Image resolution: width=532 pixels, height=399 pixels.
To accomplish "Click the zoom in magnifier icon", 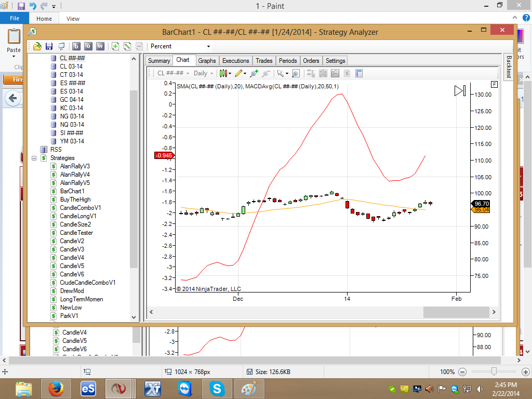I will point(254,73).
